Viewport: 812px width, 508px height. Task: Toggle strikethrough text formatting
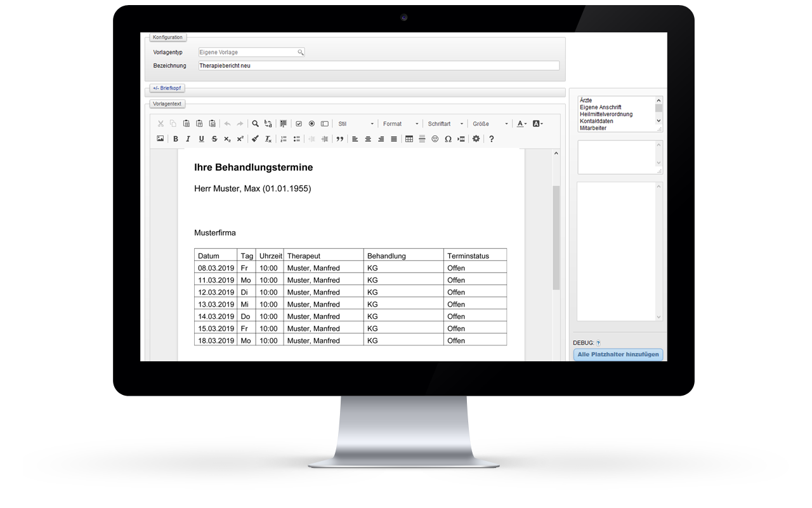[x=214, y=139]
